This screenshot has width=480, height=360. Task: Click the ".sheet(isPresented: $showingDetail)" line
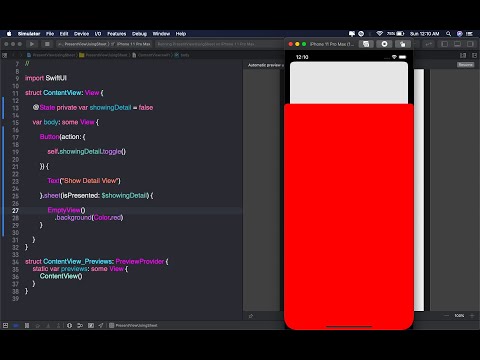pyautogui.click(x=97, y=195)
